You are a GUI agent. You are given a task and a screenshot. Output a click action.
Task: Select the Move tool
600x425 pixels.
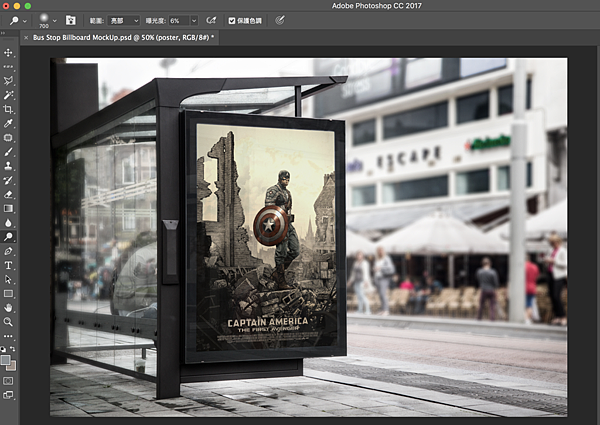click(x=8, y=52)
